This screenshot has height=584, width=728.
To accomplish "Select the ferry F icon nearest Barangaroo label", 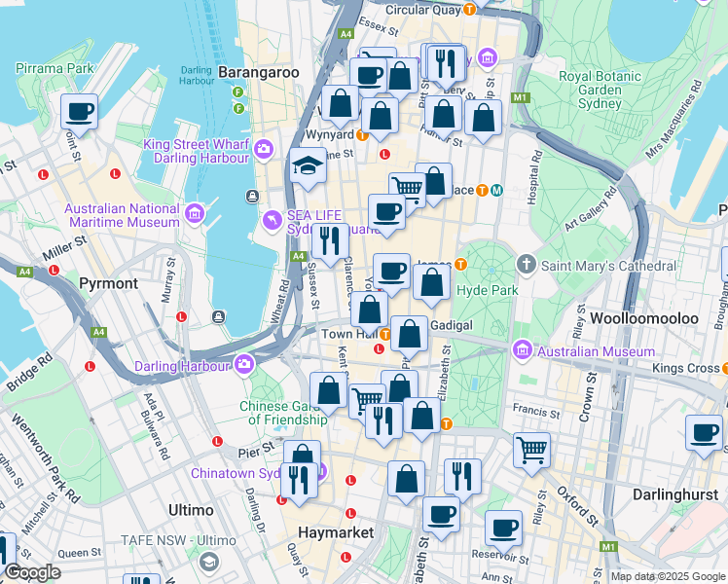I will 238,91.
